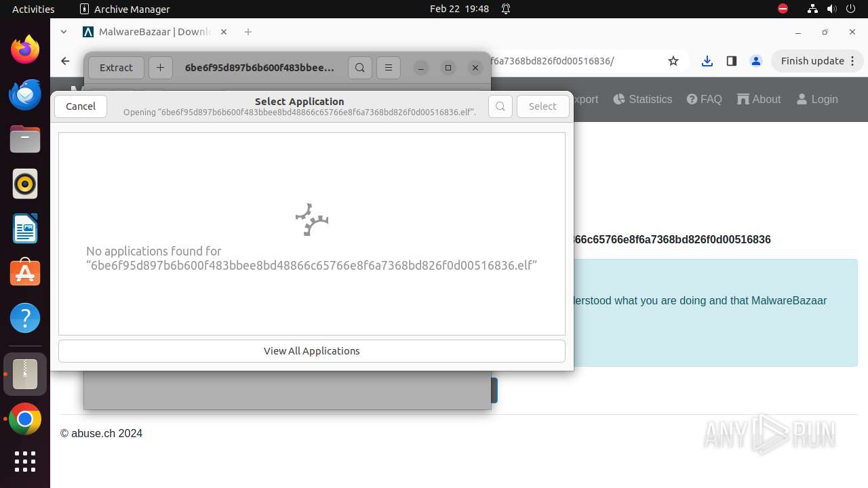Open Statistics page on MalwareBazaar
Image resolution: width=868 pixels, height=488 pixels.
(x=642, y=99)
